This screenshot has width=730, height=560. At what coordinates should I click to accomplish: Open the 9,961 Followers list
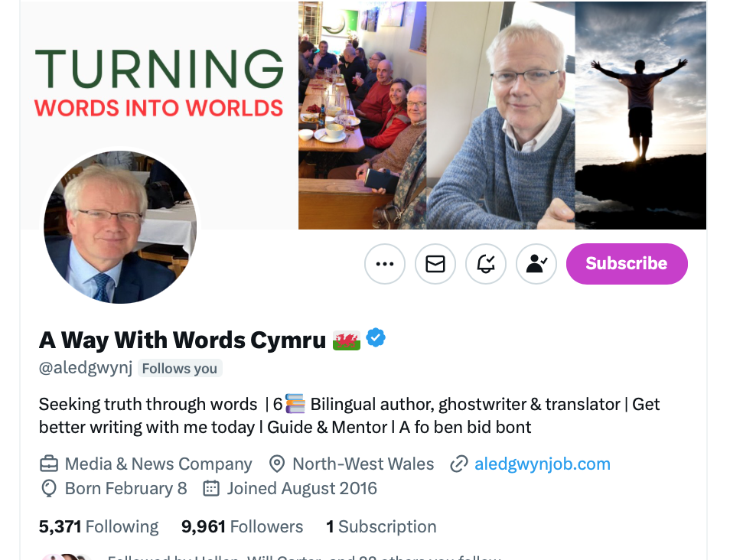[x=242, y=526]
